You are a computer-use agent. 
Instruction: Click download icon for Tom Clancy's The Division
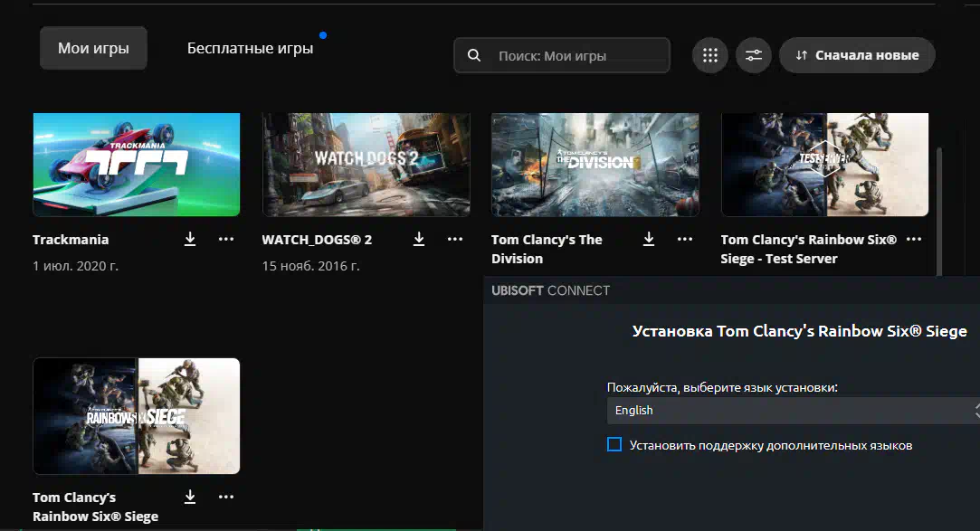[x=649, y=239]
